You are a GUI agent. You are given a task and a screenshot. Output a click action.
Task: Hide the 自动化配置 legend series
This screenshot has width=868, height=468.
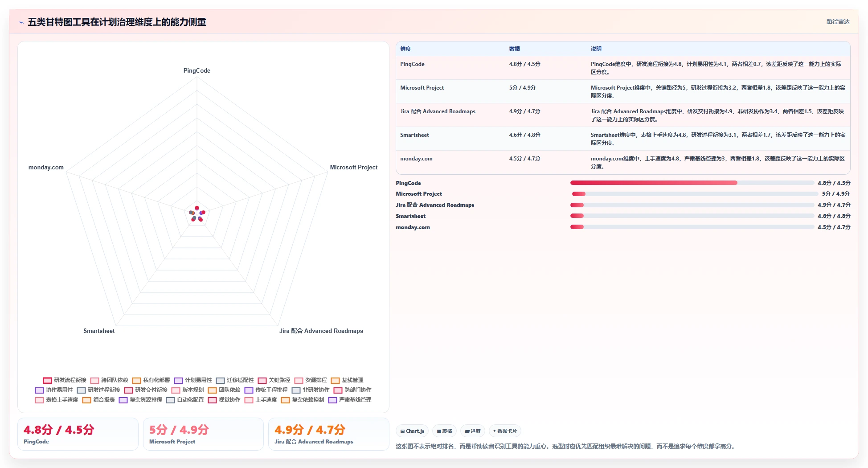coord(185,400)
